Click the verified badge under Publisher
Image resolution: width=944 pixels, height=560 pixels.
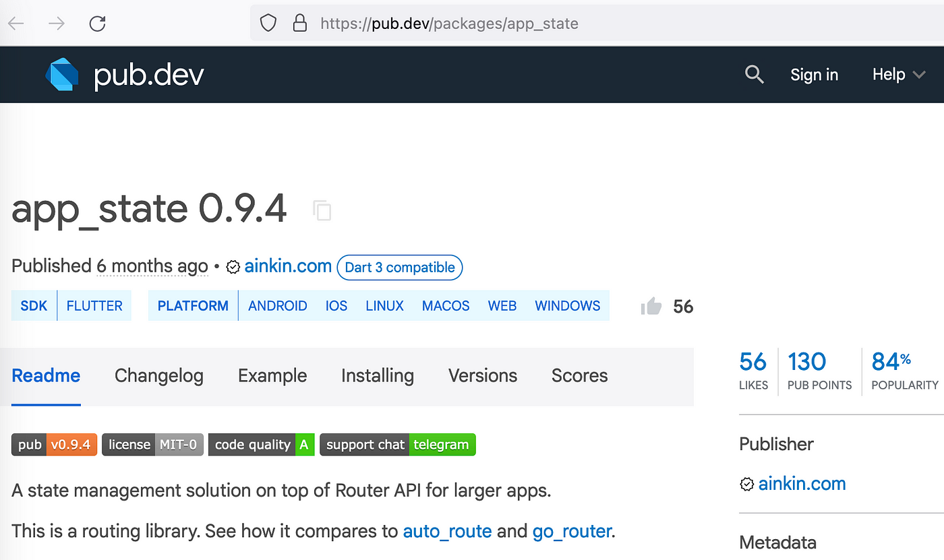(747, 485)
